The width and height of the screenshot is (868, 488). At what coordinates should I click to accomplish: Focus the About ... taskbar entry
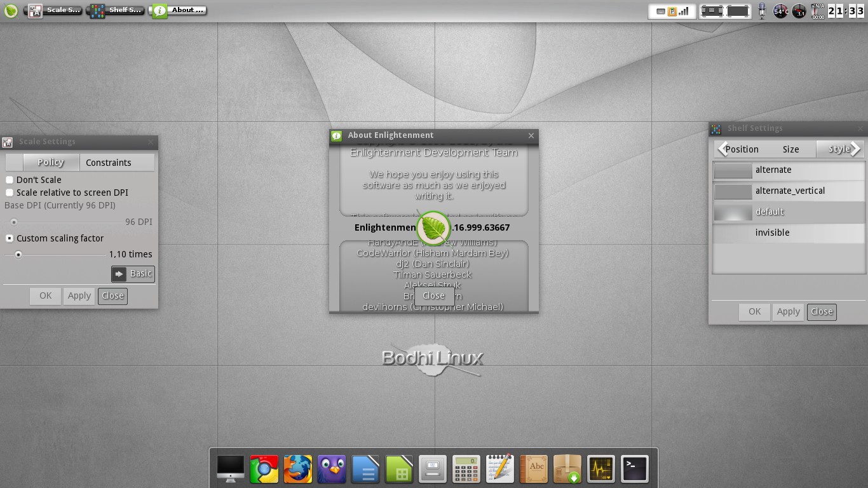(x=179, y=10)
